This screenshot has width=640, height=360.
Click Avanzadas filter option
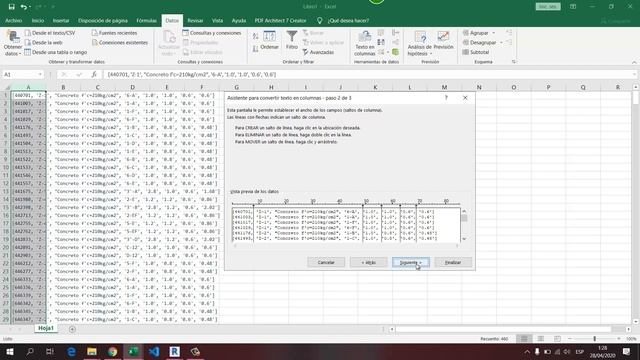click(318, 52)
